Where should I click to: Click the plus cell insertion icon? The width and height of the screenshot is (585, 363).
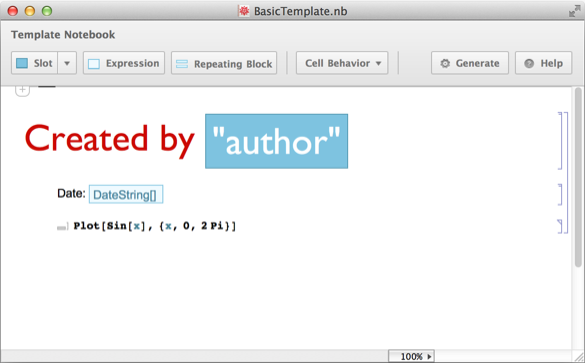22,91
